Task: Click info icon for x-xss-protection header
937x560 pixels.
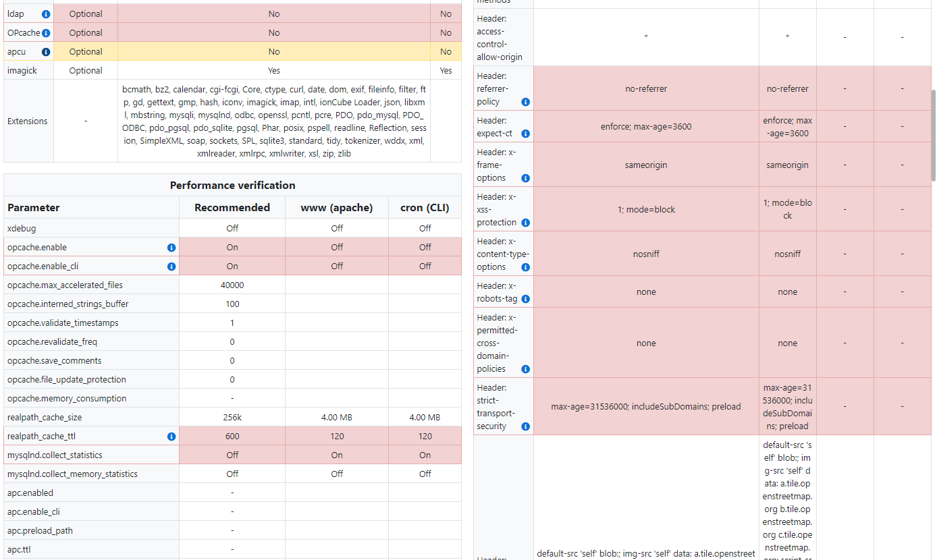Action: coord(526,223)
